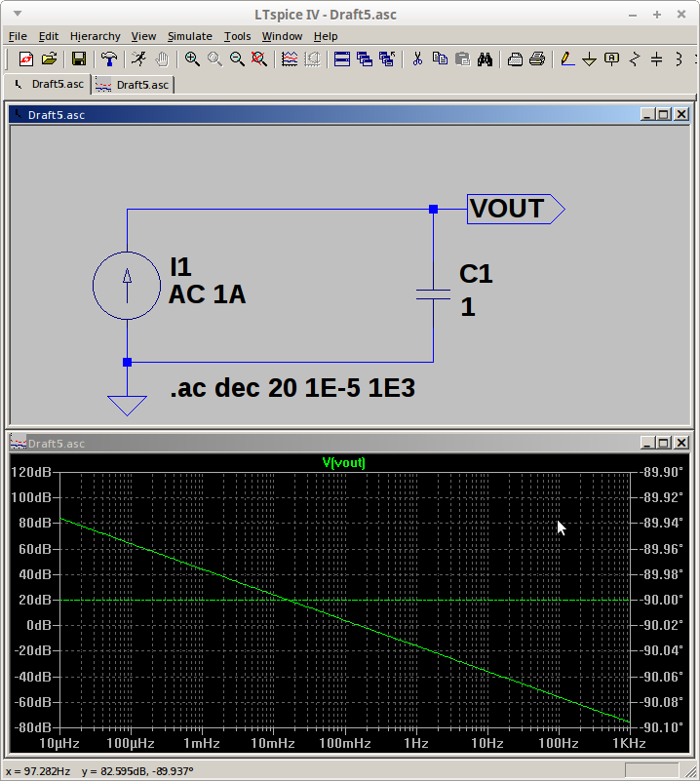Click the ground symbol in the schematic
Image resolution: width=700 pixels, height=781 pixels.
127,406
